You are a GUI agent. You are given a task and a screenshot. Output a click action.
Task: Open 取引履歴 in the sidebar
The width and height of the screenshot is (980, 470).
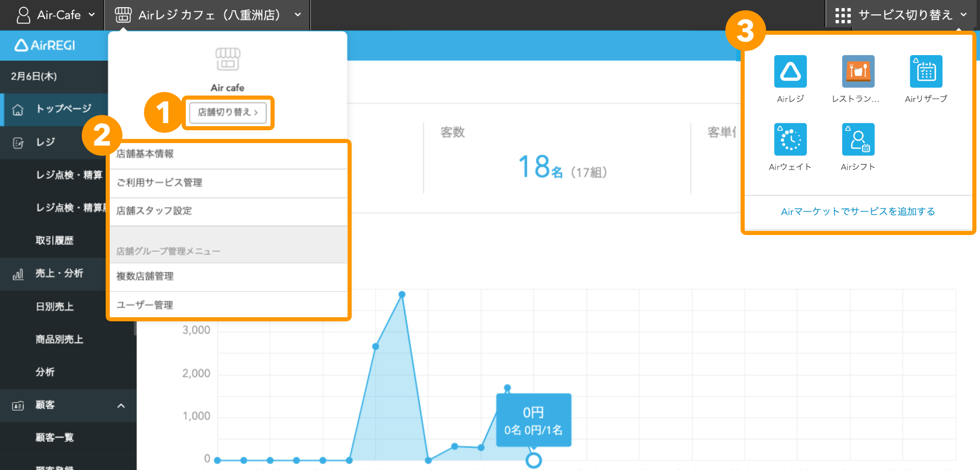[55, 241]
